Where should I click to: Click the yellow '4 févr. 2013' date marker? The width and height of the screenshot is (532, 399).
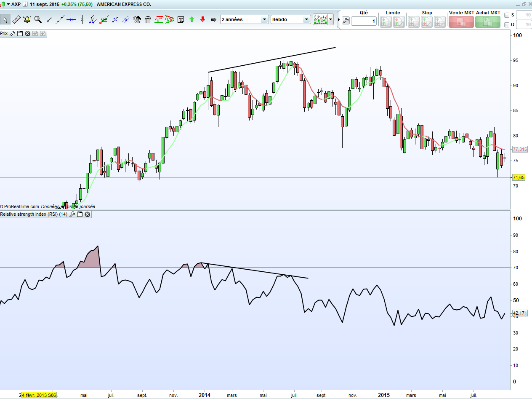(39, 395)
